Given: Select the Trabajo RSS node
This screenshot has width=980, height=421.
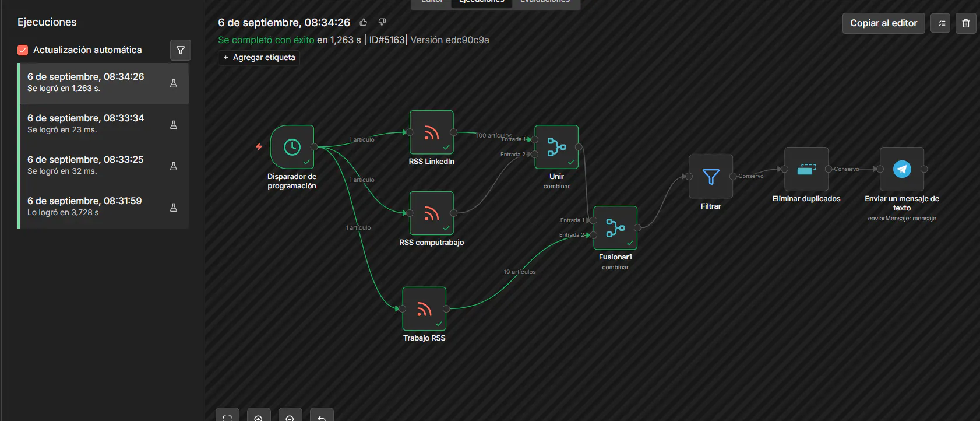Looking at the screenshot, I should tap(424, 309).
